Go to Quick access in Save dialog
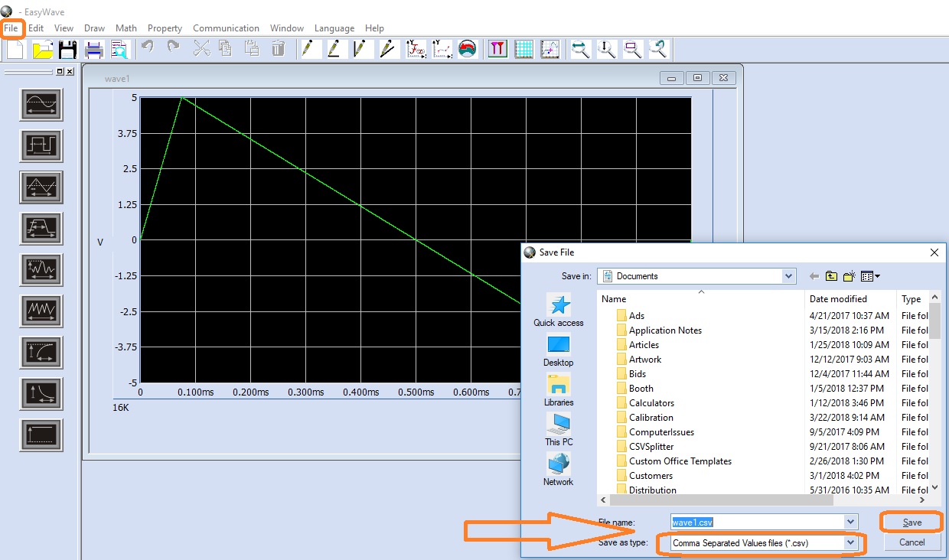The width and height of the screenshot is (949, 560). click(559, 311)
